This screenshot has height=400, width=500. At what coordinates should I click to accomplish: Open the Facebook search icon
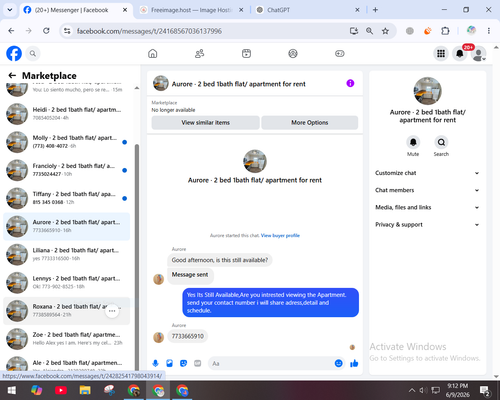click(x=33, y=53)
